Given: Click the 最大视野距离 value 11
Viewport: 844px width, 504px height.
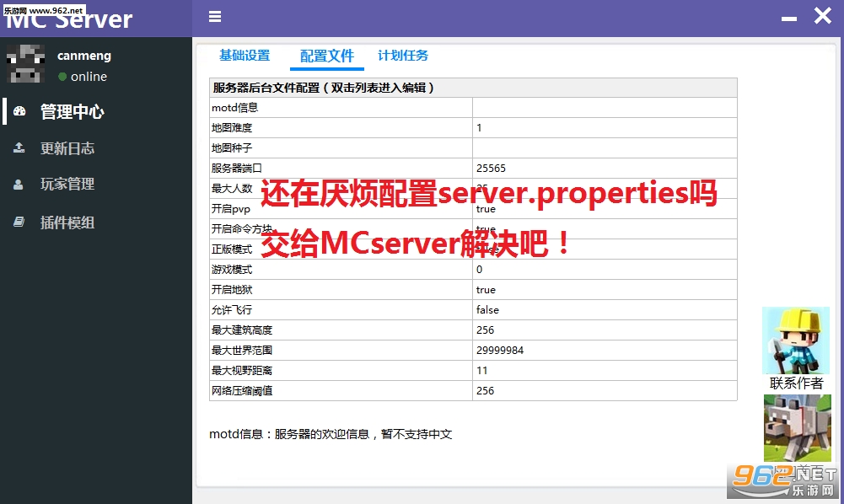Looking at the screenshot, I should click(481, 371).
